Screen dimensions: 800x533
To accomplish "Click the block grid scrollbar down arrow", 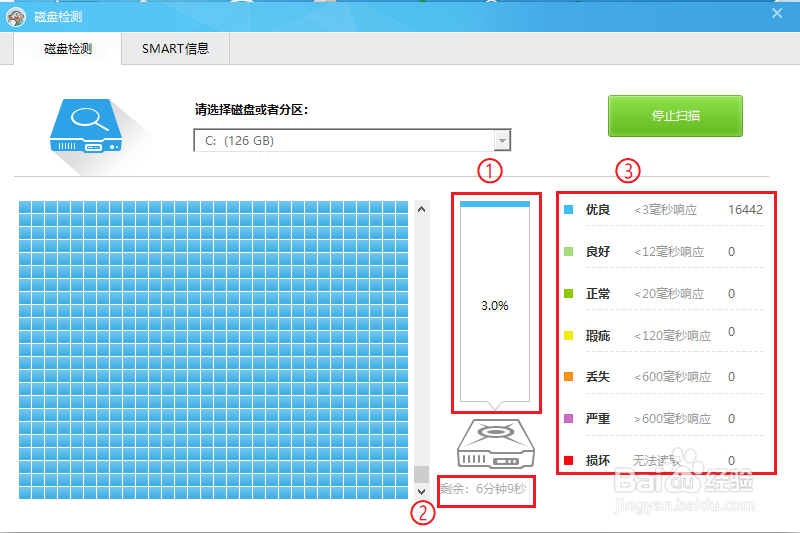I will click(x=421, y=492).
